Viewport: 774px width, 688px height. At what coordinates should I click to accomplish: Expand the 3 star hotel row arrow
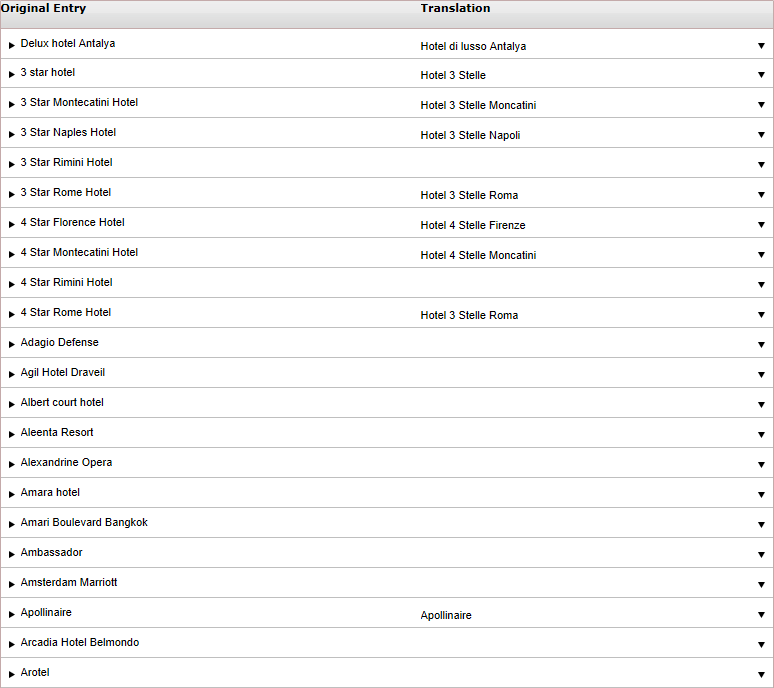12,75
